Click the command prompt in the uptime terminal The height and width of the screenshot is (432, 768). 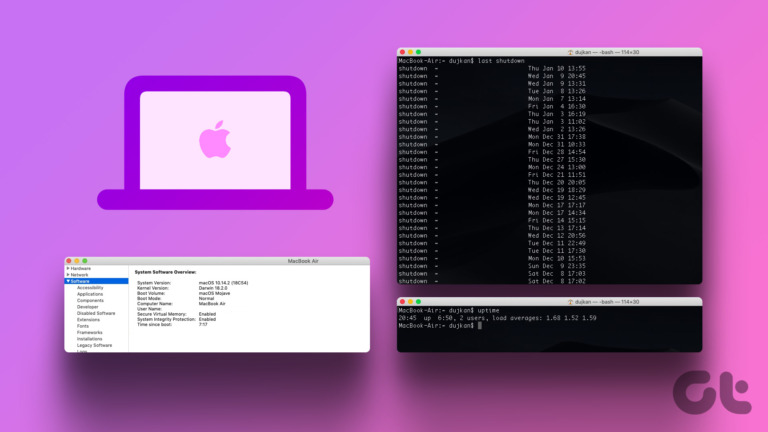point(478,325)
